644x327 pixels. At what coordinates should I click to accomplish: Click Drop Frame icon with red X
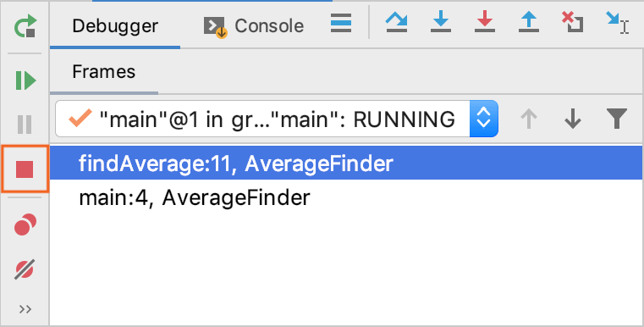point(573,22)
